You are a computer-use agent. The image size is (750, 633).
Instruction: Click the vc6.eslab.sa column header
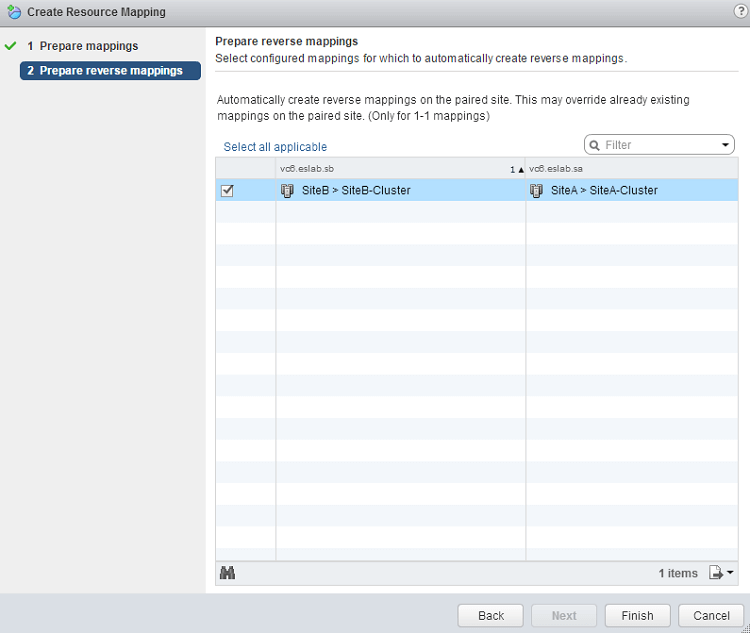coord(631,169)
